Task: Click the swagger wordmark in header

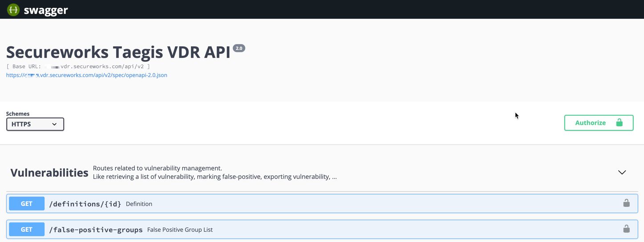Action: 46,10
